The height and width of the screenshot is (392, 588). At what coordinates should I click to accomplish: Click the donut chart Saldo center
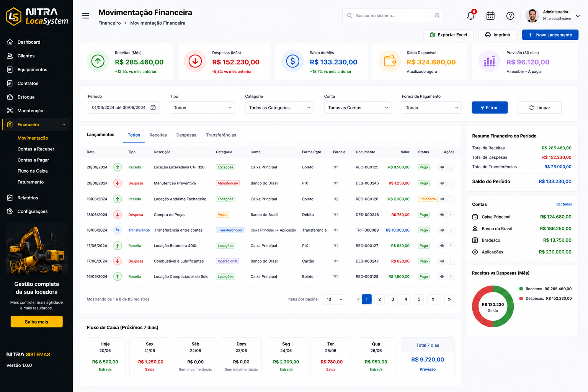493,307
